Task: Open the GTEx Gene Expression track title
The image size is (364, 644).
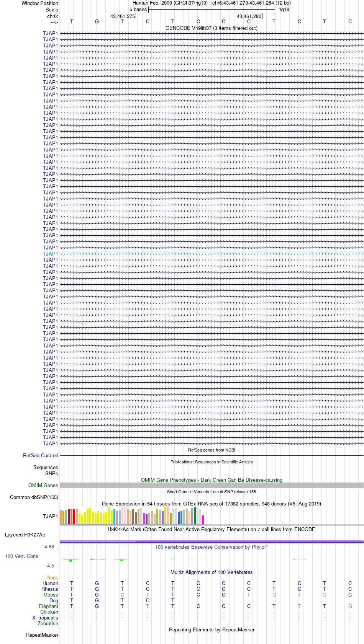Action: point(212,504)
